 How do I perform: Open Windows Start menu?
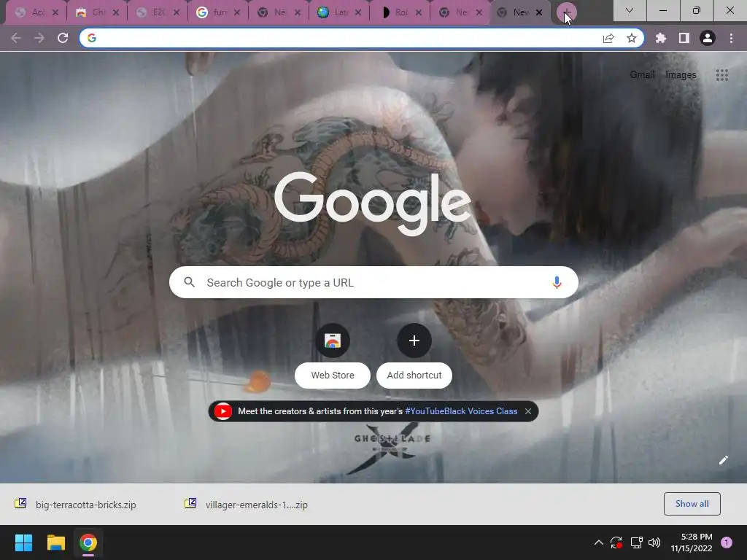[23, 542]
